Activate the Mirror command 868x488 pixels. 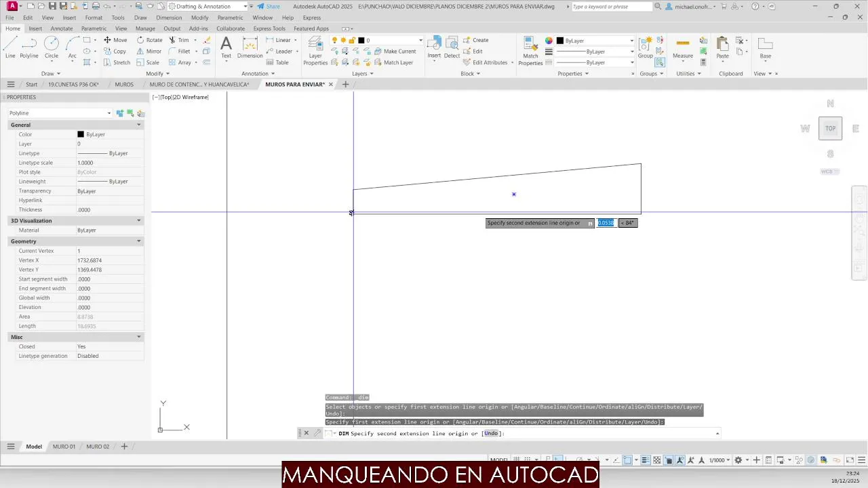click(x=149, y=52)
